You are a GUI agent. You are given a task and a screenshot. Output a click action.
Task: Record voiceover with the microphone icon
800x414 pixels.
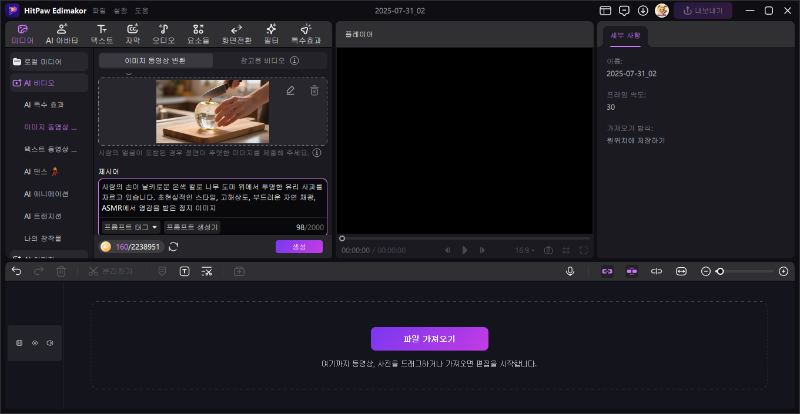coord(570,272)
